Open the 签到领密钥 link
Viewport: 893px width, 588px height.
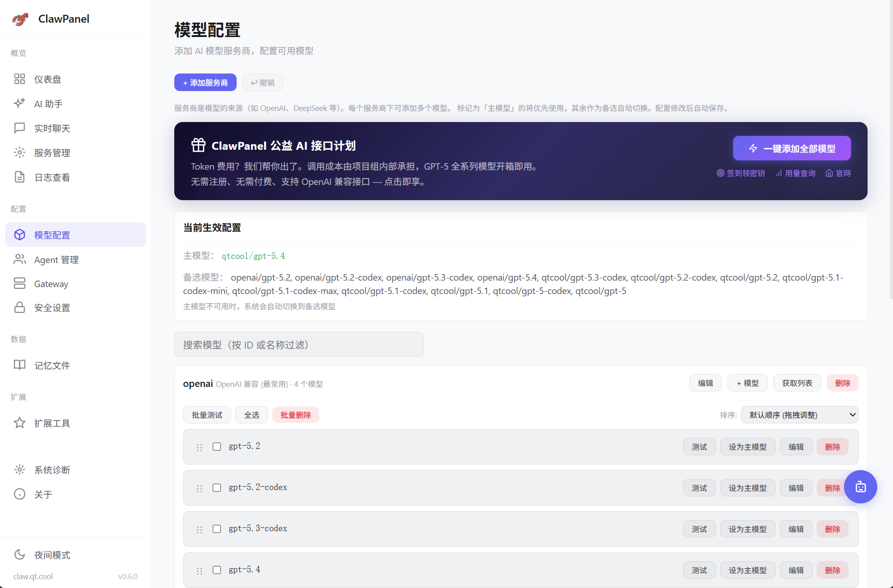click(x=745, y=173)
